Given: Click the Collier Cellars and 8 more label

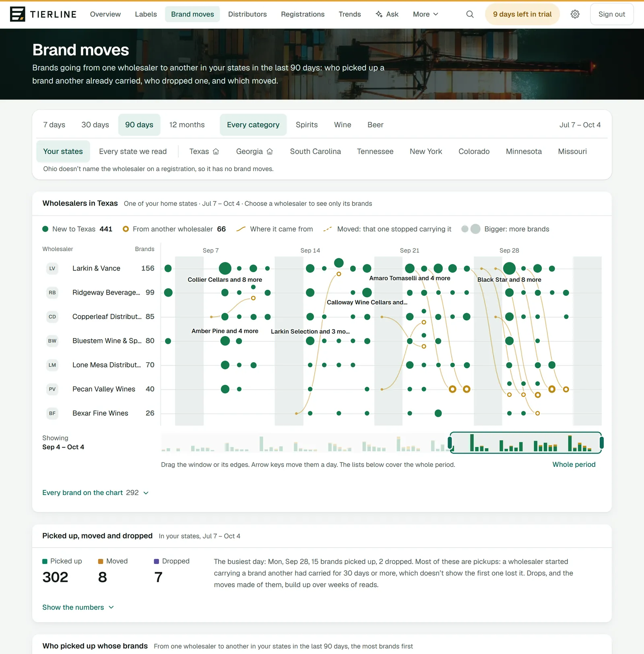Looking at the screenshot, I should [x=225, y=280].
